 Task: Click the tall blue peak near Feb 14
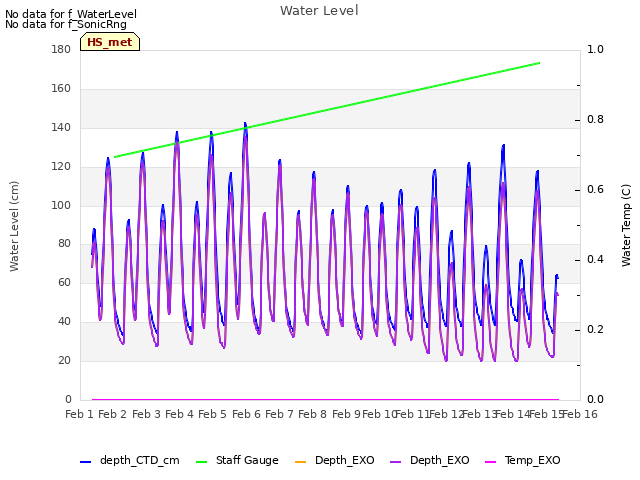pos(504,145)
